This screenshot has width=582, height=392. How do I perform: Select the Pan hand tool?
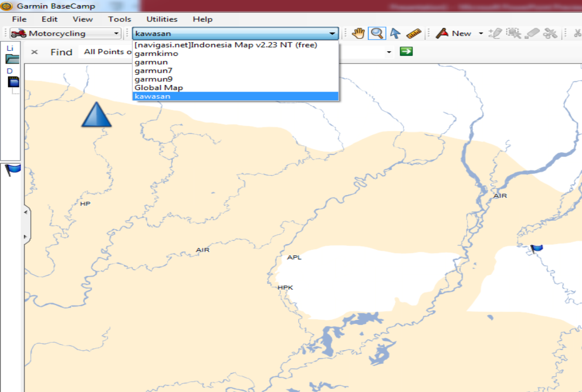point(358,33)
